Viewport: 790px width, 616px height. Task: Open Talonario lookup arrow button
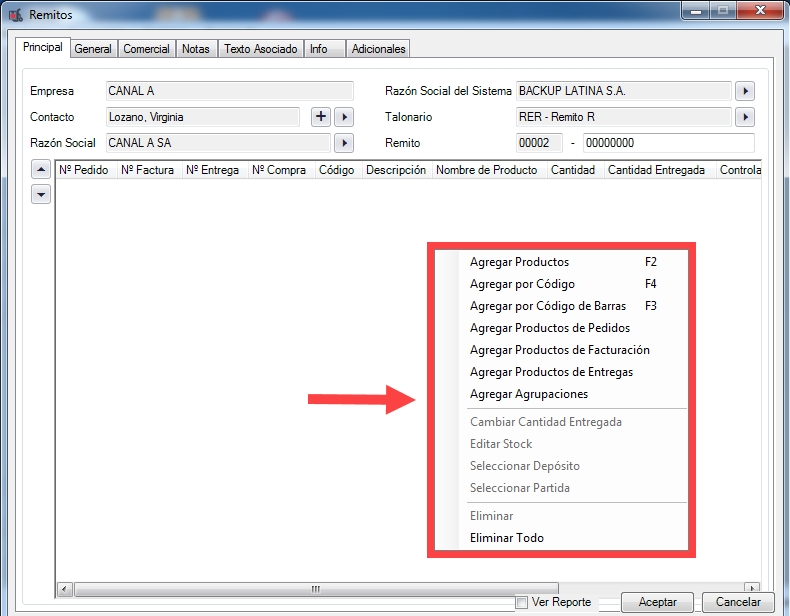[x=745, y=117]
